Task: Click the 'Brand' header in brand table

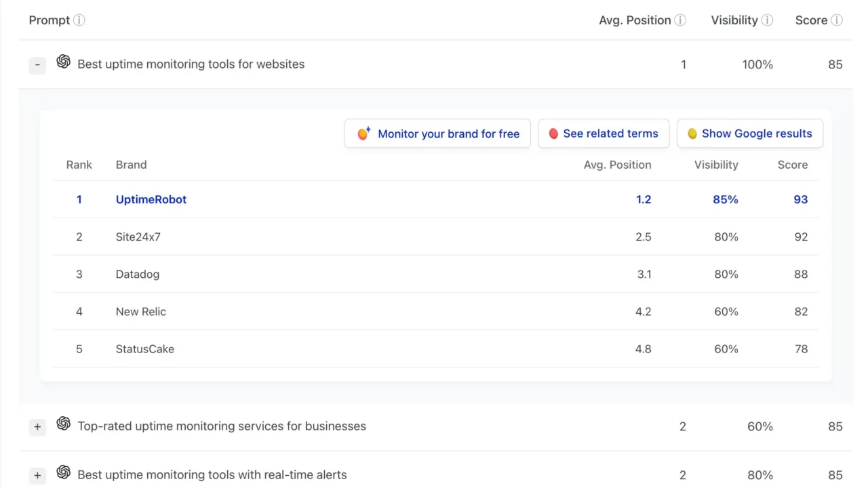Action: pos(131,165)
